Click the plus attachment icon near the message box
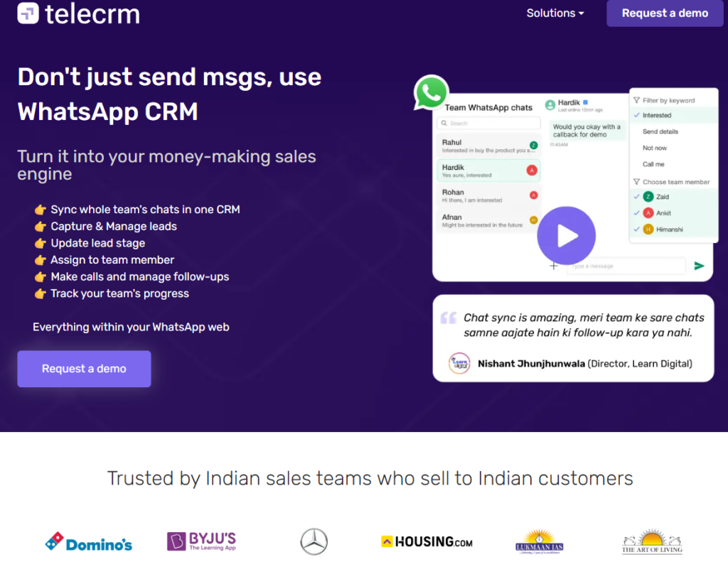728x562 pixels. [553, 266]
